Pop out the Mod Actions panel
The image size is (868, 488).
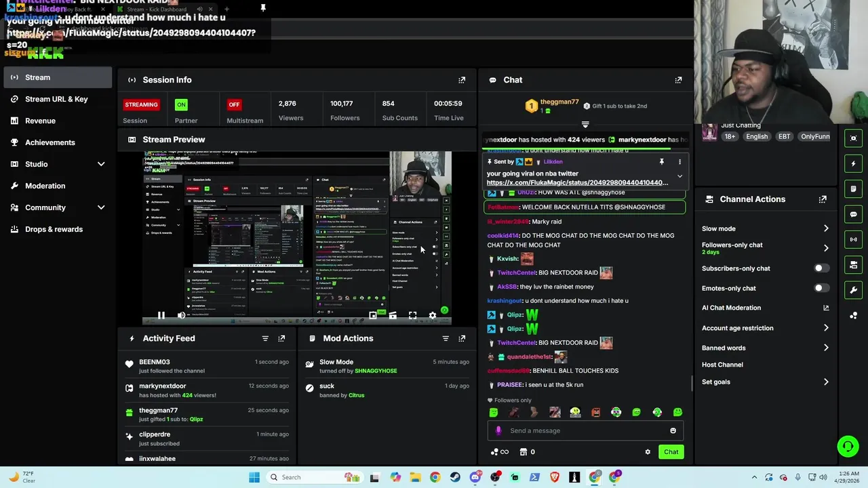pyautogui.click(x=462, y=338)
